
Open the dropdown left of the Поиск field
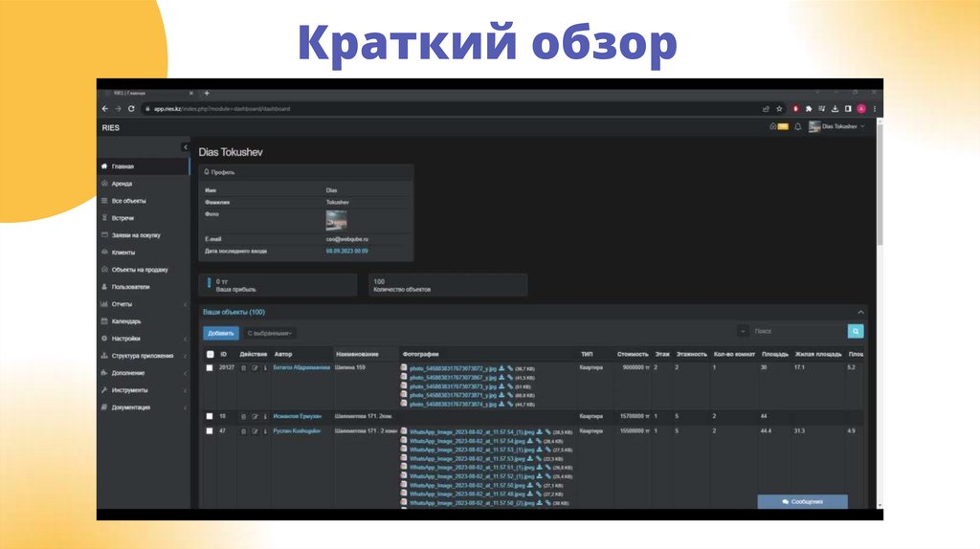tap(743, 331)
